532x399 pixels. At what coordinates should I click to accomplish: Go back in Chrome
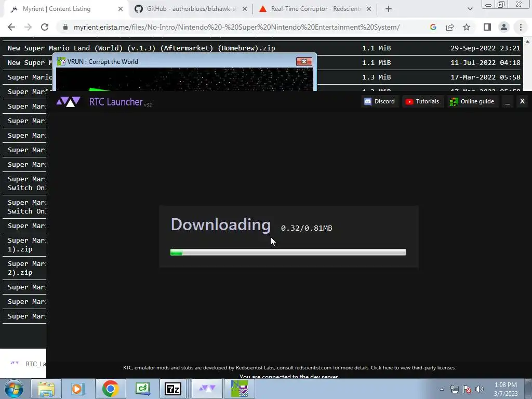11,27
